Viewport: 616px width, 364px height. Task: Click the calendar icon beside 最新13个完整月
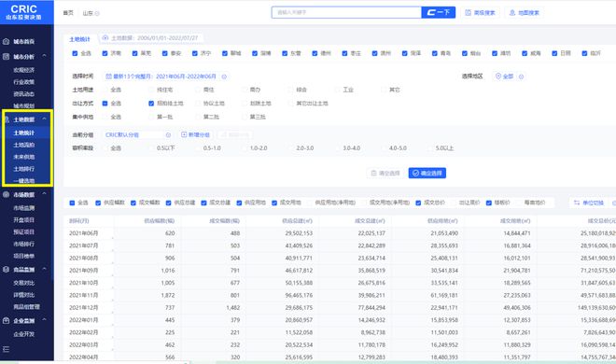109,77
